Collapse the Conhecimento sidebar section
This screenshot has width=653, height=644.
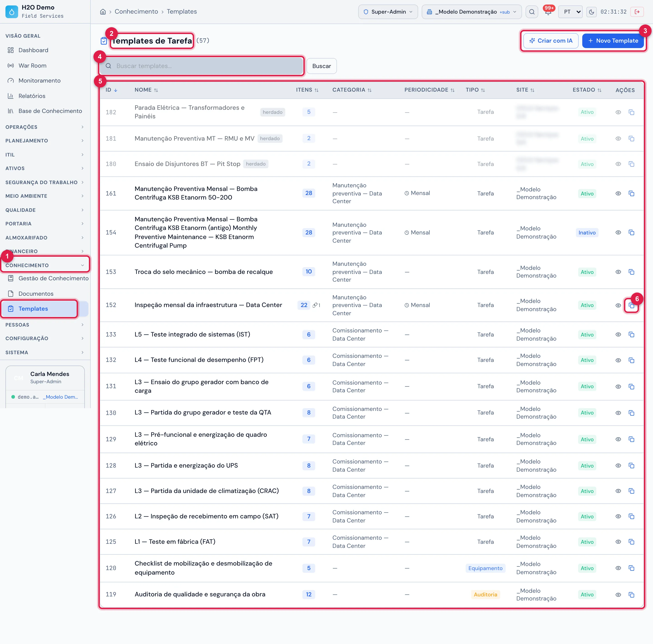coord(45,265)
